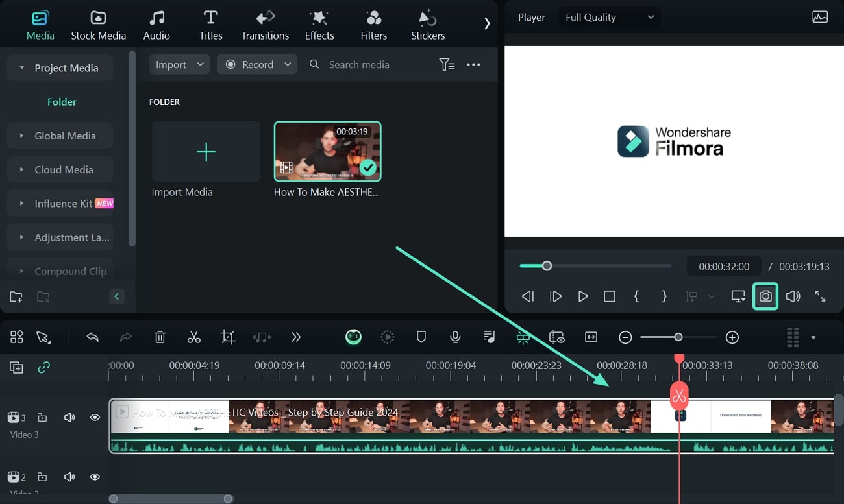844x504 pixels.
Task: Step forward one frame
Action: pos(556,296)
